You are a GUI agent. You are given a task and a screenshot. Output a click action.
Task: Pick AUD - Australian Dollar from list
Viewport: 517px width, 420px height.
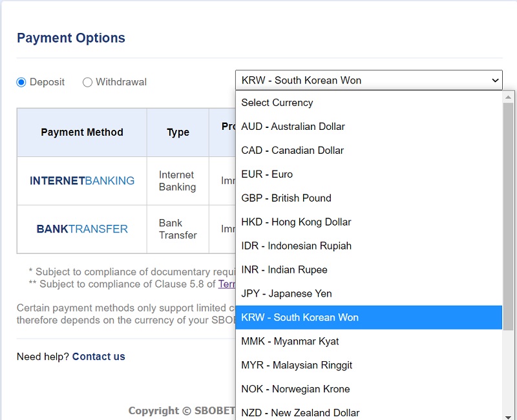click(368, 126)
